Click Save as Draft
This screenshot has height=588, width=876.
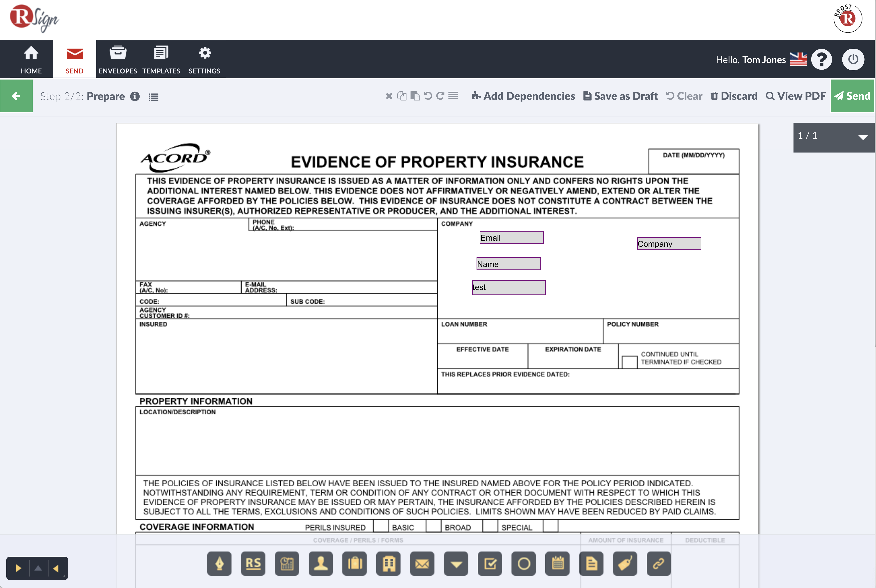(621, 96)
